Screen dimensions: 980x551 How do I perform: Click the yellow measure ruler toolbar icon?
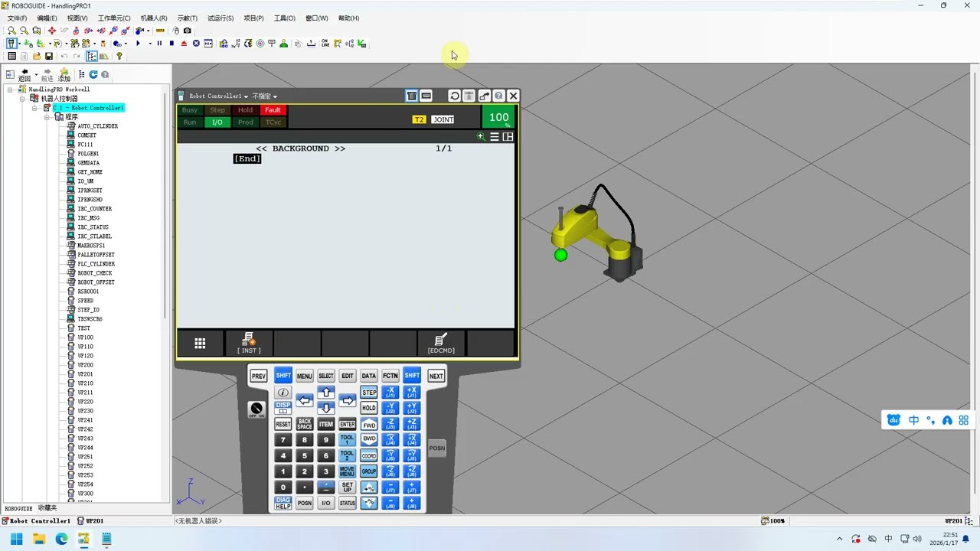pyautogui.click(x=160, y=31)
